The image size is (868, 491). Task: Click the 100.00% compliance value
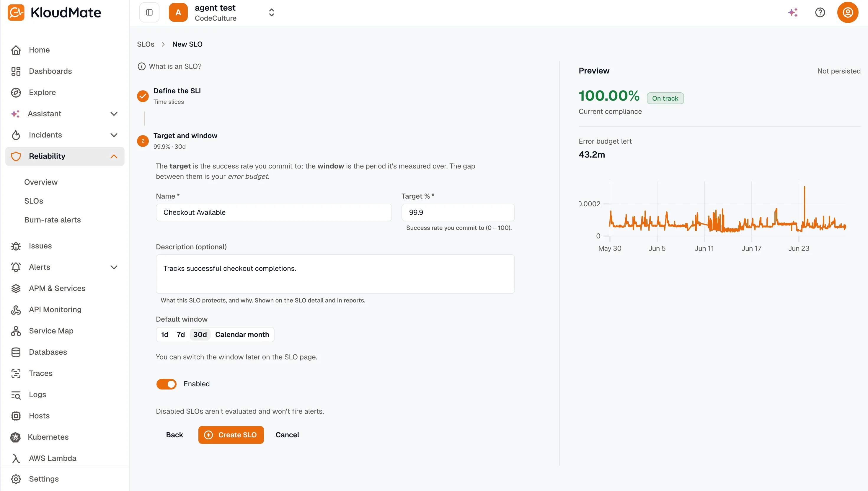tap(609, 95)
